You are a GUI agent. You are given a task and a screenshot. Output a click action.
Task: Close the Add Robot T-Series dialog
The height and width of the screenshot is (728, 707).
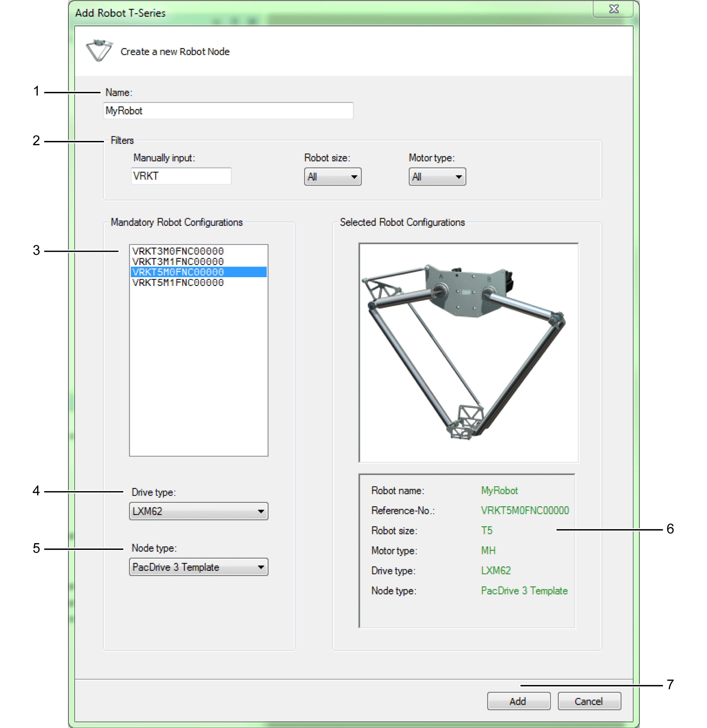[x=613, y=9]
